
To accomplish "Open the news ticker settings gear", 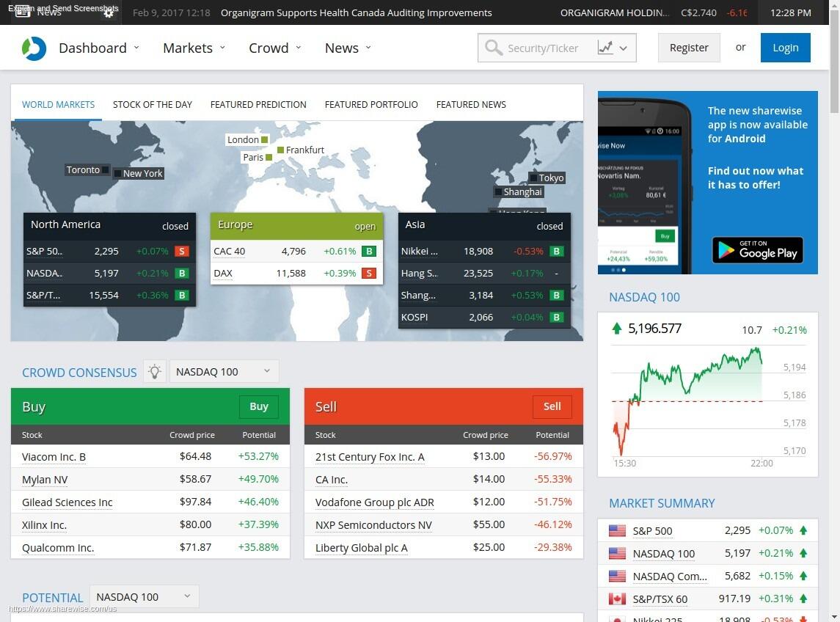I will coord(109,13).
